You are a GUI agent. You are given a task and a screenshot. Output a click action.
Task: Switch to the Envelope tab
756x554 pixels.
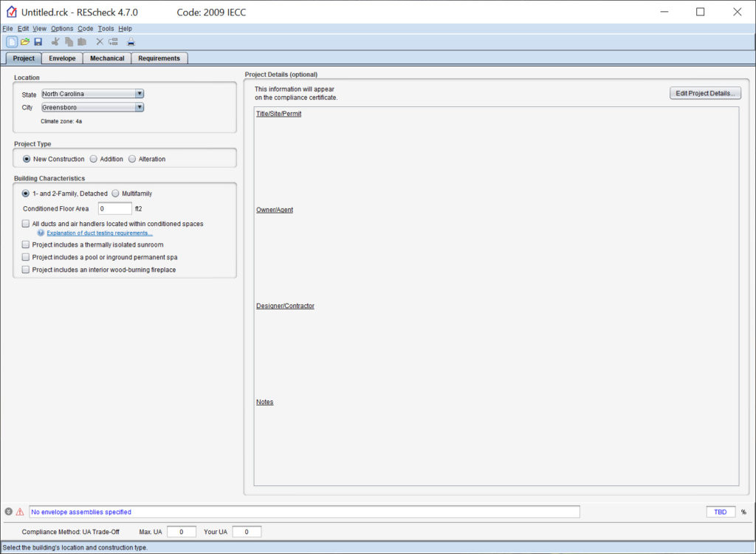(x=62, y=58)
